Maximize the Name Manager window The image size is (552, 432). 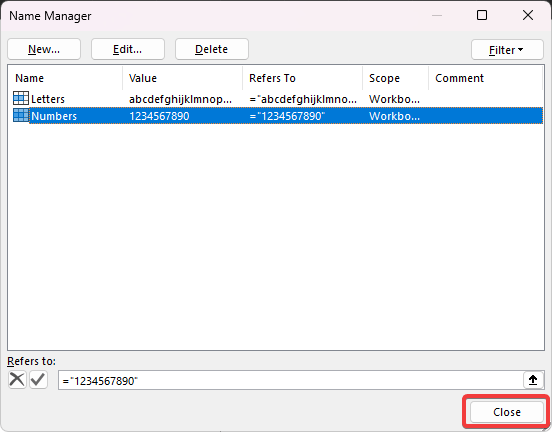pos(482,15)
